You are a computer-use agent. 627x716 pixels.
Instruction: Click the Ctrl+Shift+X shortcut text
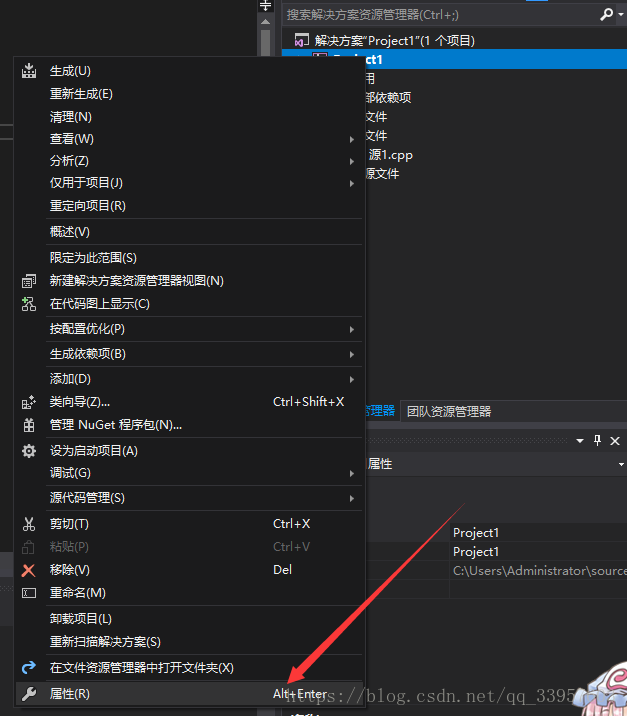point(308,402)
